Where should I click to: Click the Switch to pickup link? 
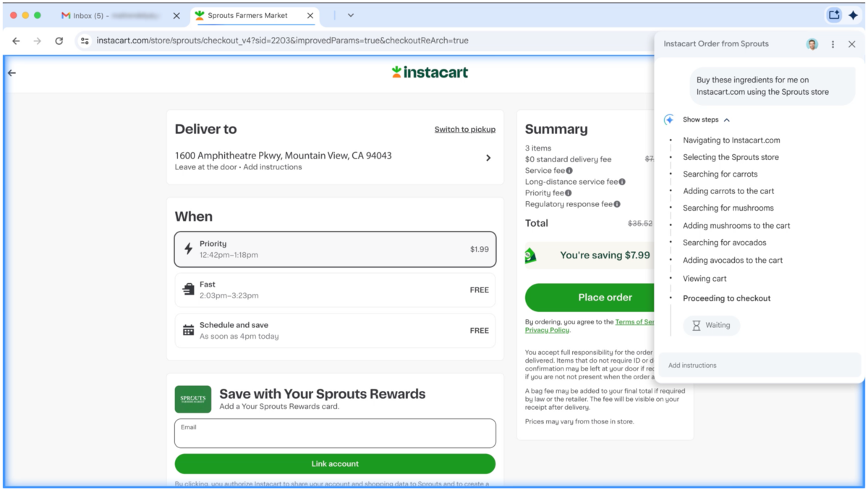[465, 130]
